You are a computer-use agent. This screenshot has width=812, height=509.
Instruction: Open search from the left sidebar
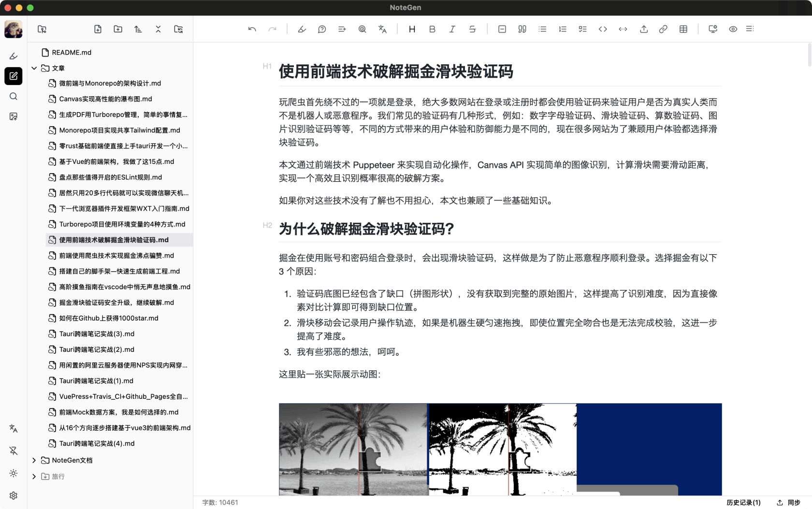[x=13, y=96]
